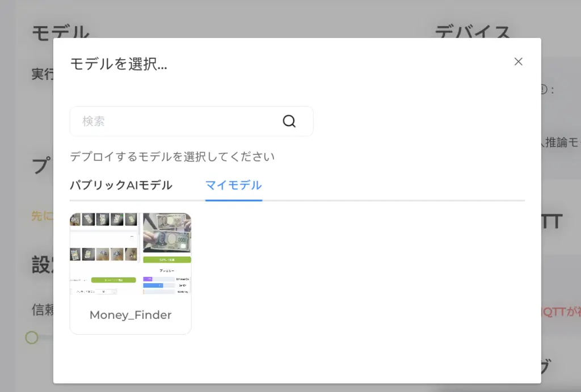The image size is (581, 392).
Task: Click the confidence slider handle behind dialog
Action: point(32,338)
